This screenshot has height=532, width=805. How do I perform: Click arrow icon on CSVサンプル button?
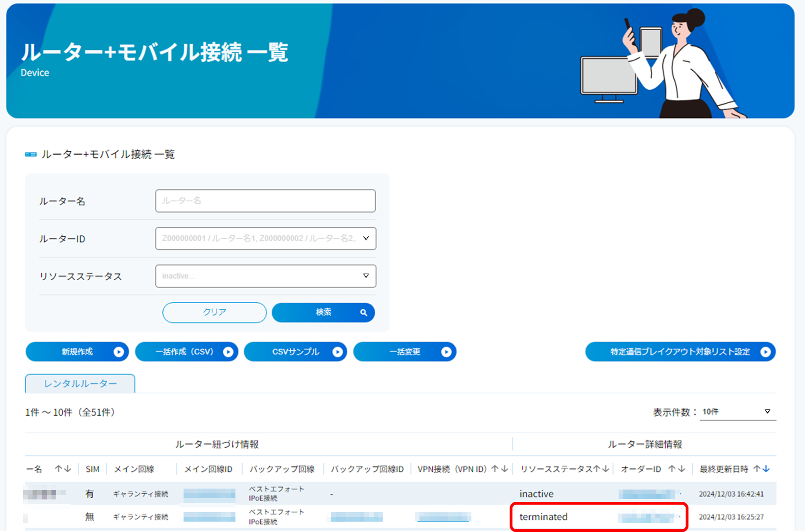coord(337,352)
